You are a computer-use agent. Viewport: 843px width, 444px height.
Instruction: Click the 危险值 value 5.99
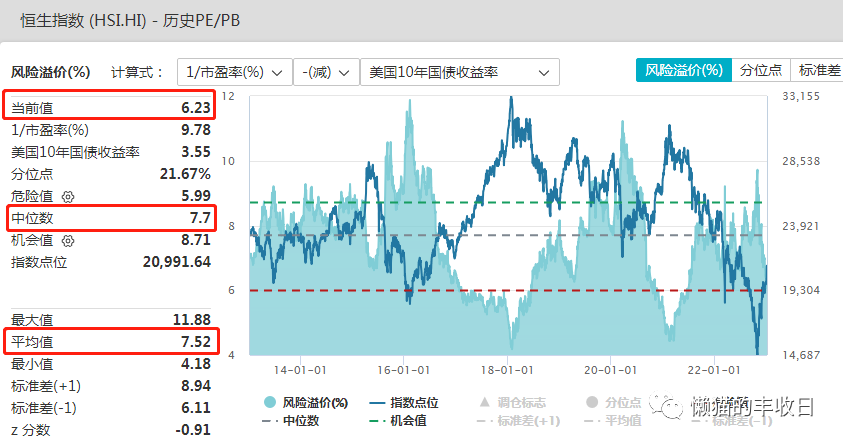click(196, 196)
